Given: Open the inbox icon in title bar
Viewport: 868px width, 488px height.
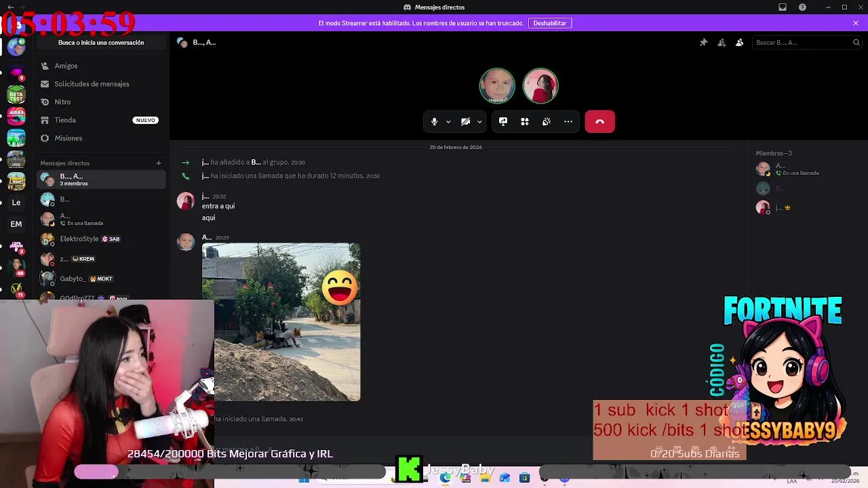Looking at the screenshot, I should tap(783, 7).
